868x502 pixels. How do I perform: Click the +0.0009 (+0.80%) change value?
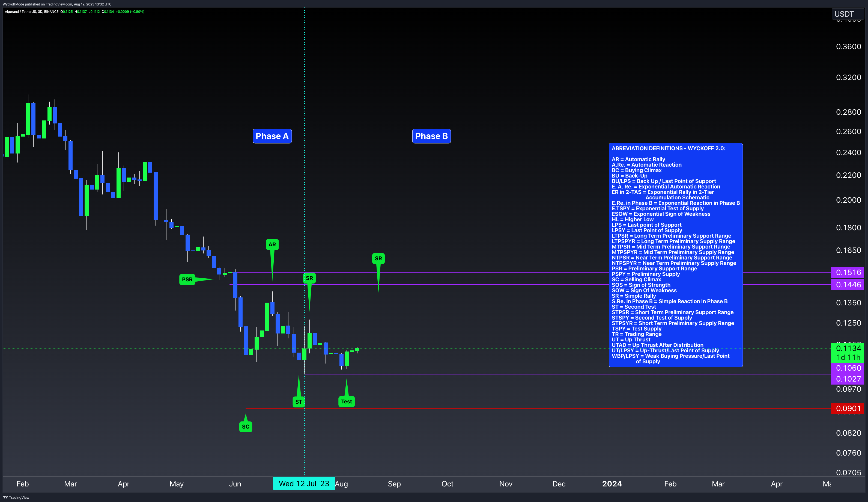[x=130, y=12]
